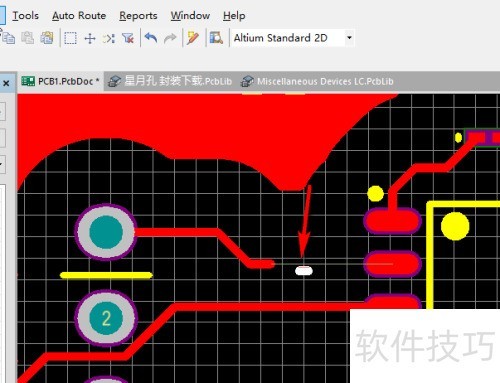Select the yellow silkscreen line between pads

click(x=106, y=275)
